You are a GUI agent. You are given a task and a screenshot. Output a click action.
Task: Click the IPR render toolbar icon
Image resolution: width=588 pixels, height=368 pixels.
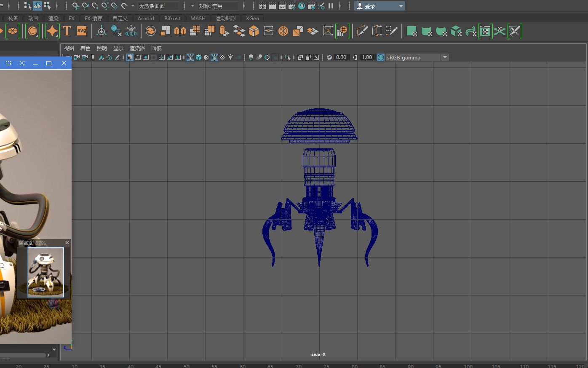click(282, 6)
